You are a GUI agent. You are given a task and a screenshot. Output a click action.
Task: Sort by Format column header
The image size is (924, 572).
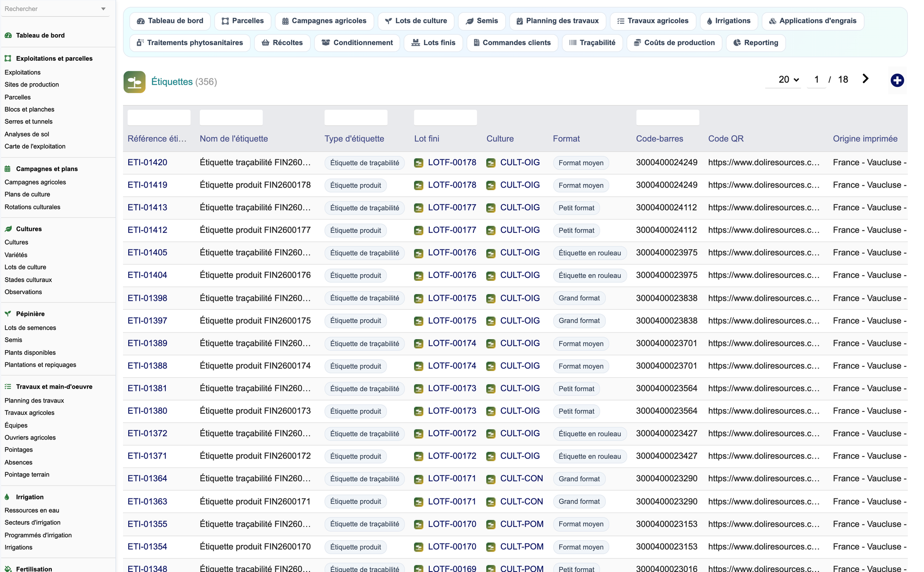coord(566,139)
